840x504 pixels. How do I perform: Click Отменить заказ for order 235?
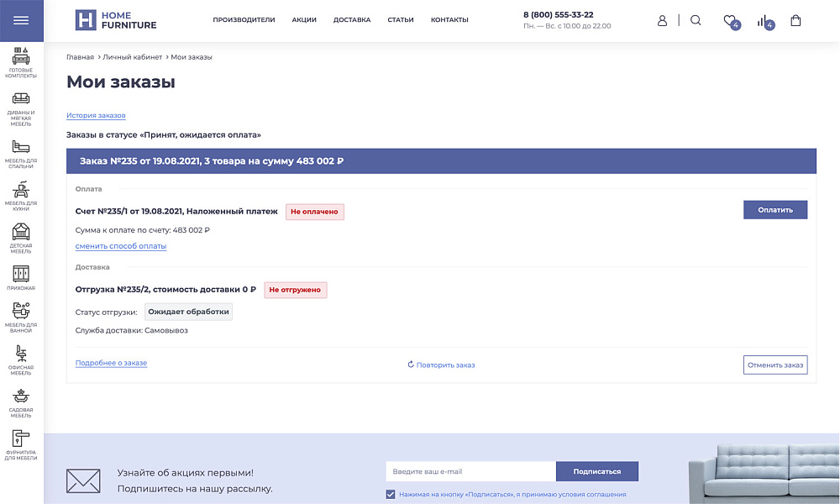pyautogui.click(x=774, y=365)
